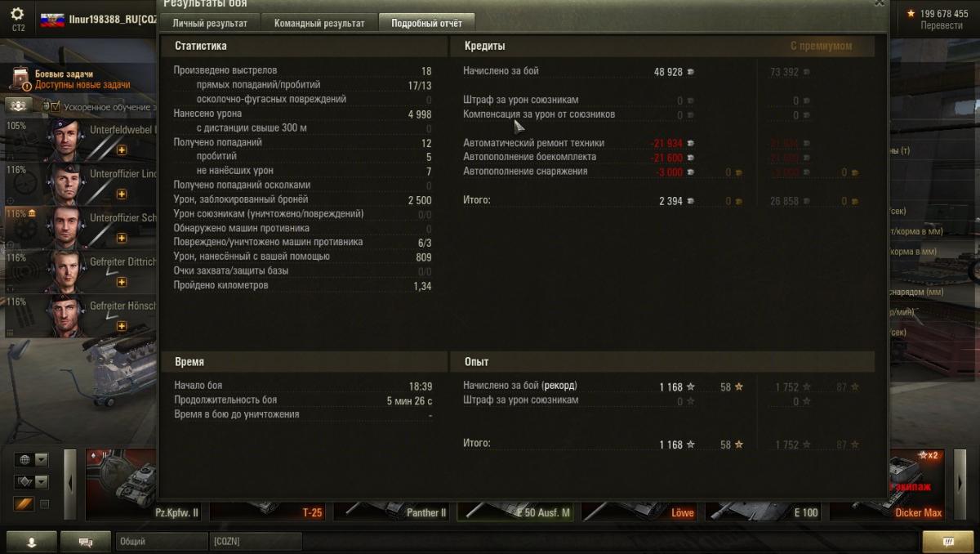Open the contacts list icon button
980x554 pixels.
click(32, 541)
